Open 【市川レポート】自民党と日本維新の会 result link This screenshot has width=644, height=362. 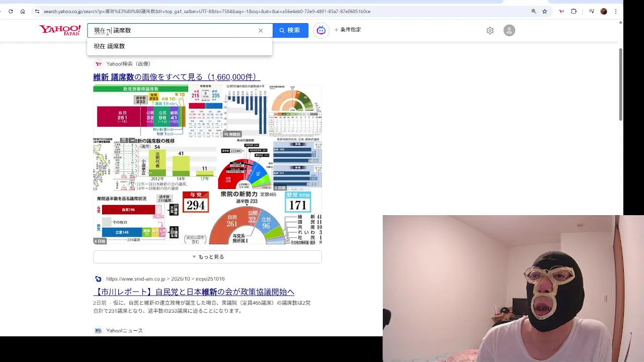coord(194,292)
